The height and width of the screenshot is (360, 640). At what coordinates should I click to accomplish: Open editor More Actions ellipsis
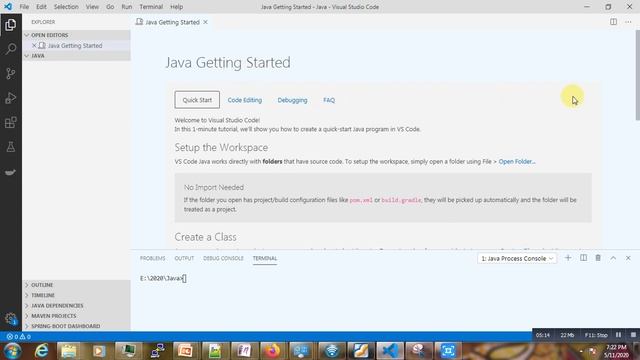628,22
